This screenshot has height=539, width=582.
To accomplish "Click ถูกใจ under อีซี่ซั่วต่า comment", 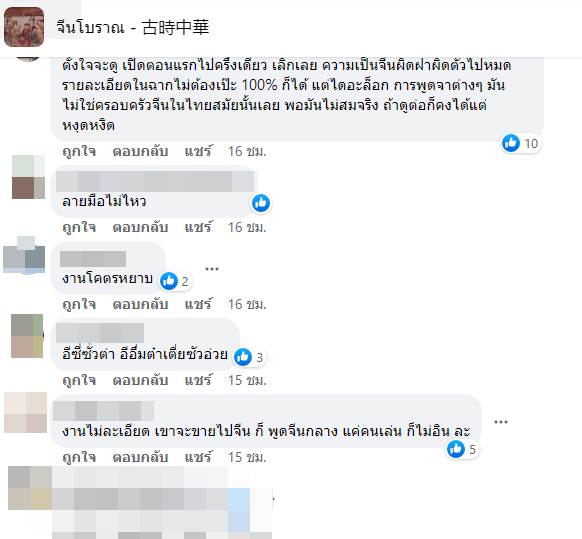I will 79,380.
